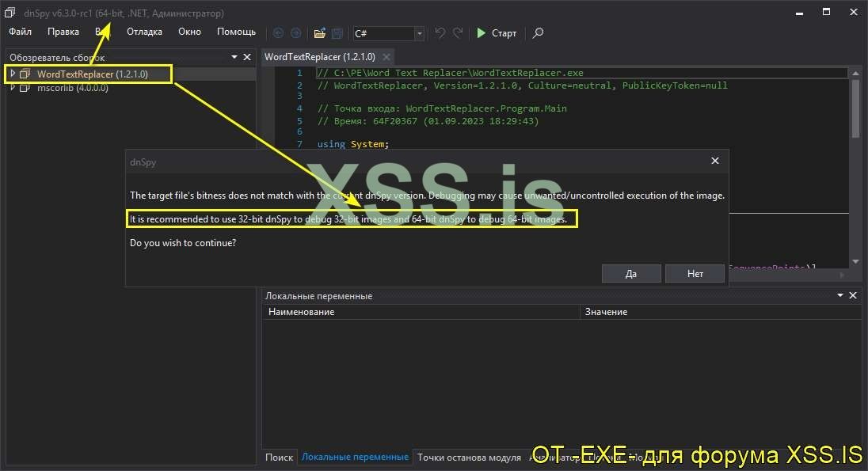Image resolution: width=868 pixels, height=471 pixels.
Task: Open the Обозреватель сборок panel options arrow
Action: 234,57
